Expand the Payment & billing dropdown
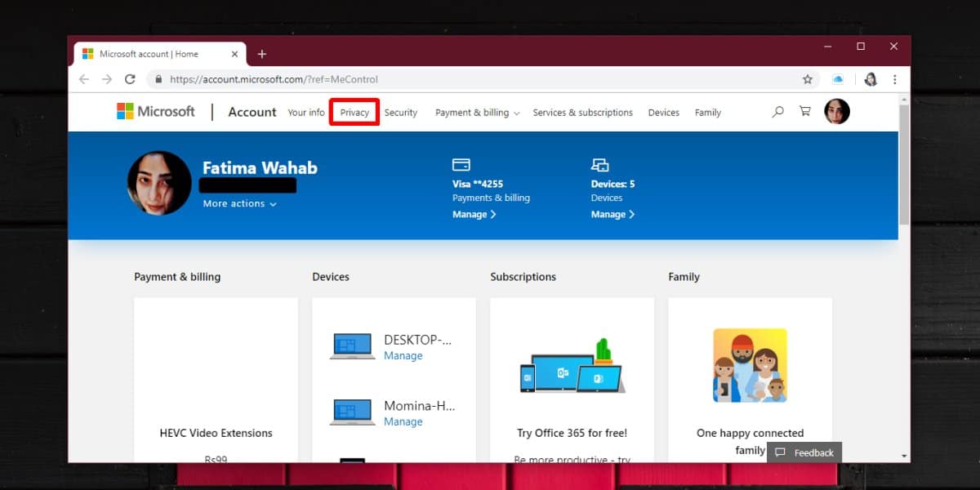The width and height of the screenshot is (980, 490). click(x=477, y=113)
